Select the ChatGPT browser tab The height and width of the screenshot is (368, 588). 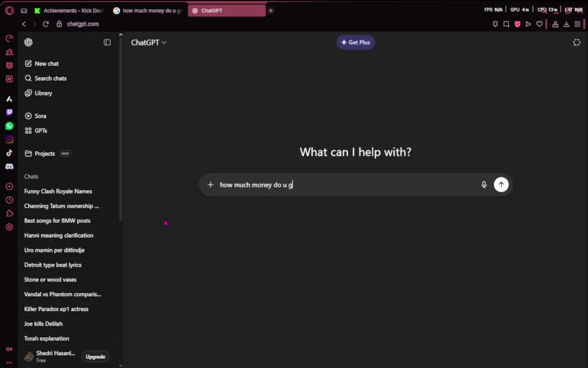pyautogui.click(x=227, y=11)
